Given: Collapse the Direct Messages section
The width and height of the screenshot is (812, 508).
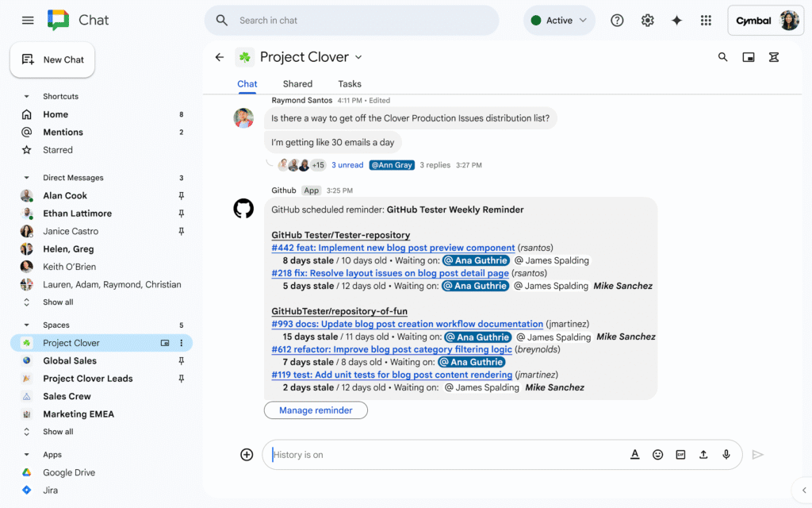Looking at the screenshot, I should pyautogui.click(x=26, y=178).
